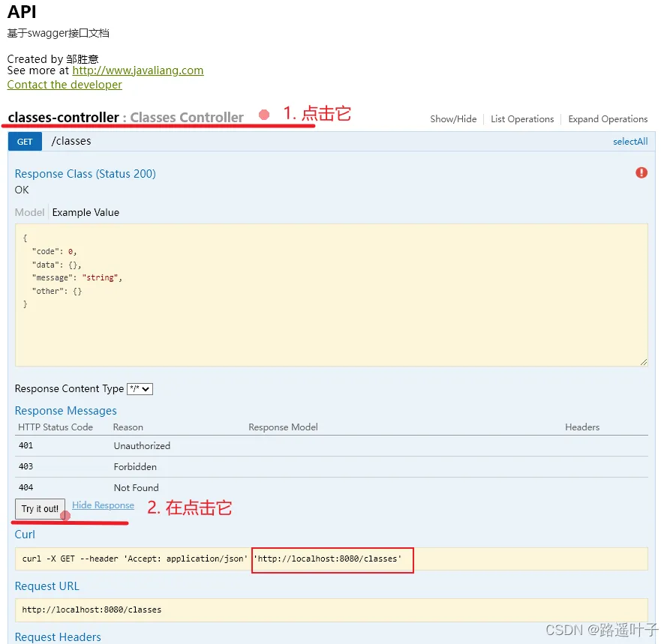
Task: Click the Not Found reason text
Action: pyautogui.click(x=136, y=488)
